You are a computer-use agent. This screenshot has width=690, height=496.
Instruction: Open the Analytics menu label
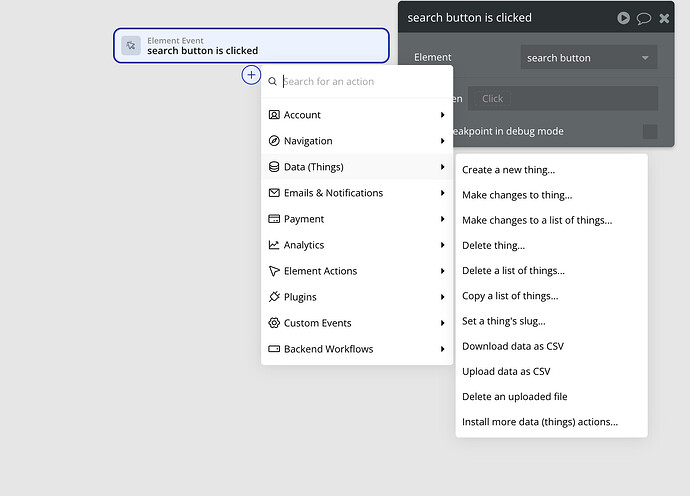click(x=304, y=245)
